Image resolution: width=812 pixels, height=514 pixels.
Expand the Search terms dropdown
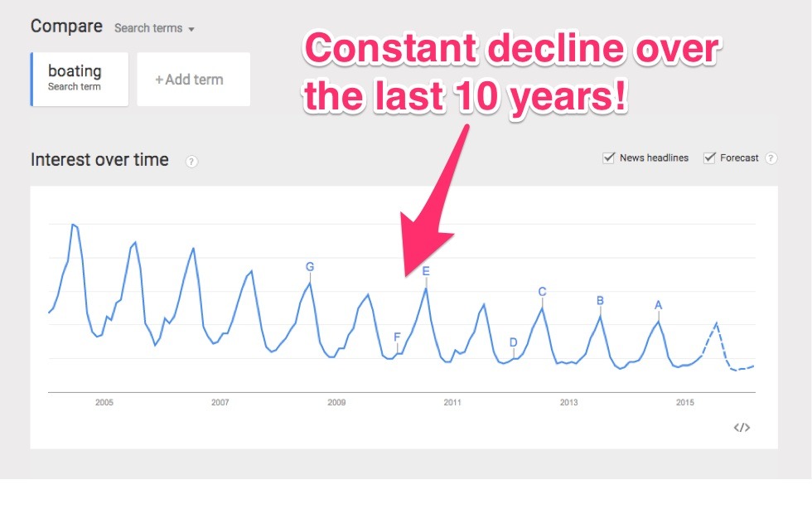[x=154, y=28]
